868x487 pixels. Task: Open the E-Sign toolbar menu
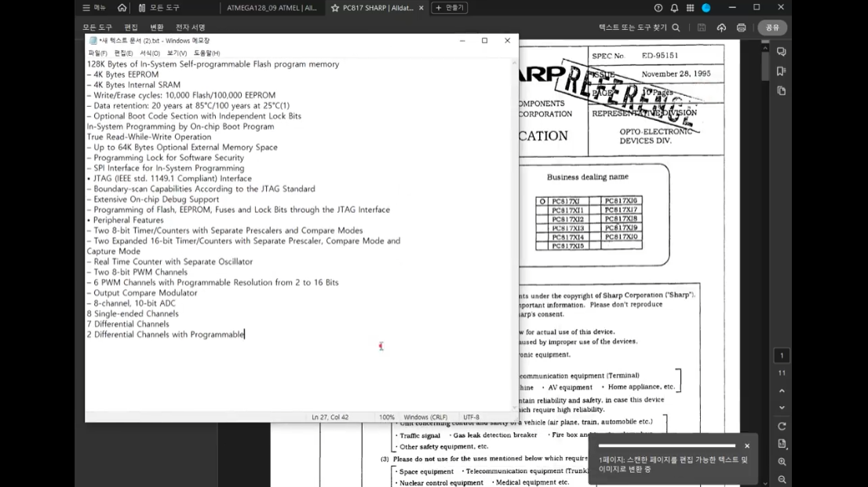(x=191, y=27)
